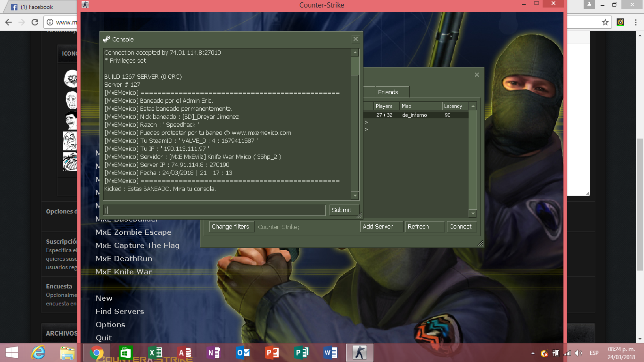Click the up arrow of the Console scrollbar
The image size is (644, 362).
(355, 53)
